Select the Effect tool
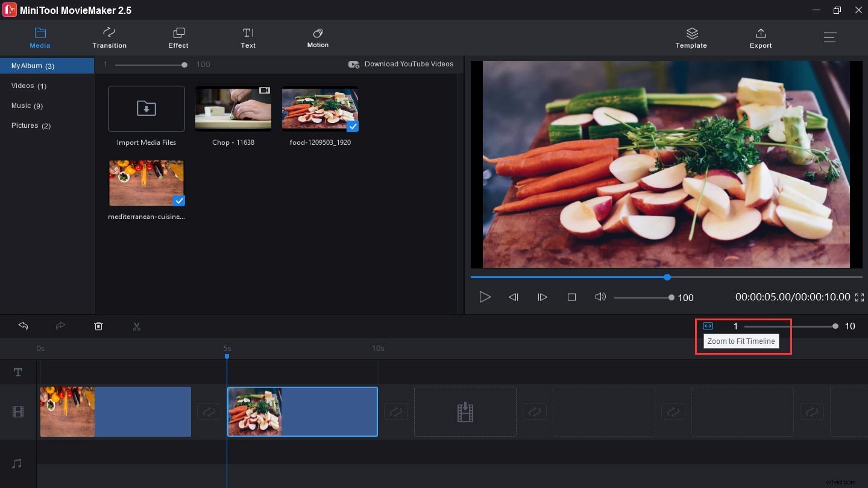 178,37
